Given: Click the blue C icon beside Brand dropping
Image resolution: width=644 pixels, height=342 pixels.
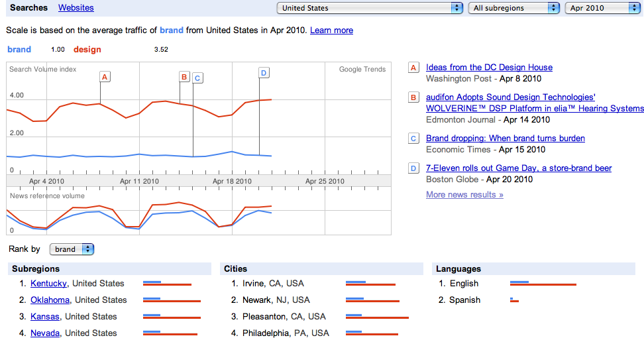Looking at the screenshot, I should point(413,139).
